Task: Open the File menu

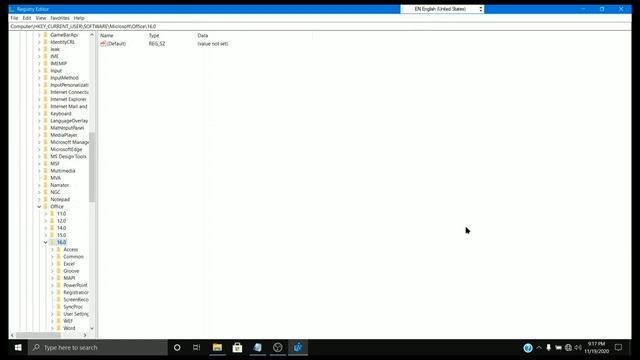Action: coord(14,18)
